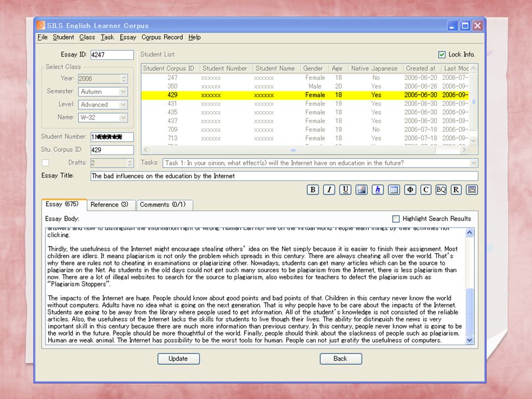Switch to the Reference (3) tab

point(111,205)
